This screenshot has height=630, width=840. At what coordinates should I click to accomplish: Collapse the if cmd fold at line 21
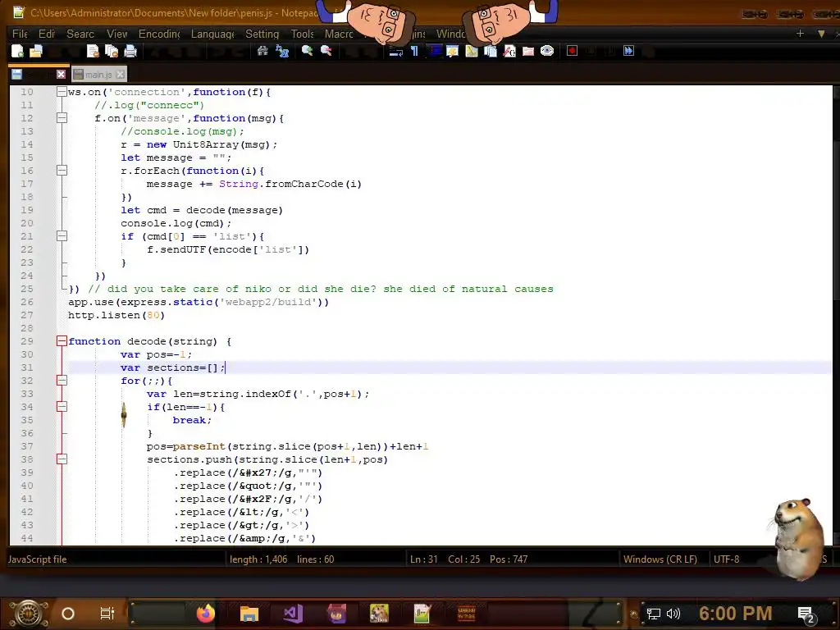click(x=62, y=236)
